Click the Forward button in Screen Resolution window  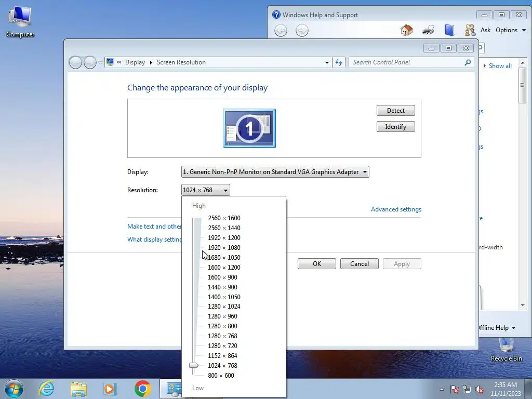pyautogui.click(x=90, y=62)
